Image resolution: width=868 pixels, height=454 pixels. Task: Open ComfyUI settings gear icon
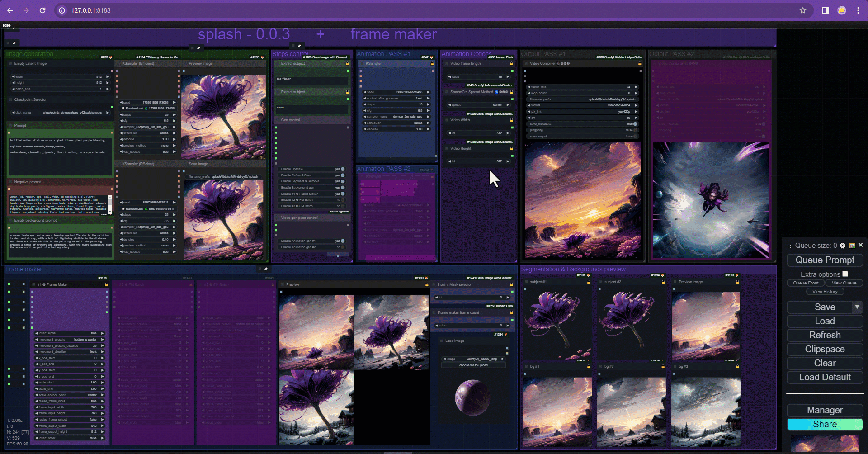click(x=843, y=246)
